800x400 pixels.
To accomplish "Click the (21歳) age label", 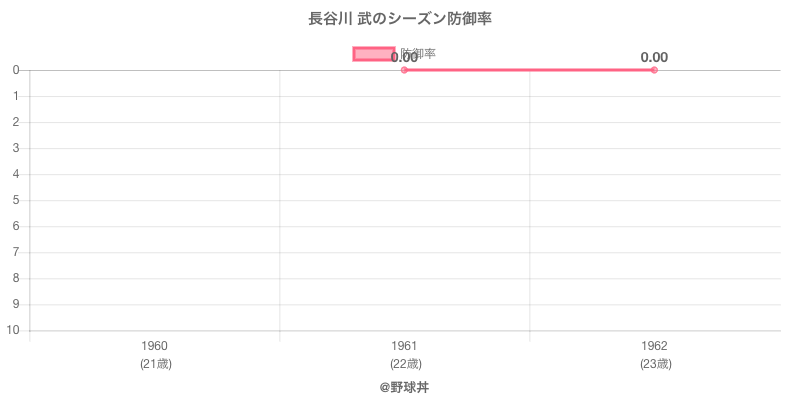I will 155,364.
